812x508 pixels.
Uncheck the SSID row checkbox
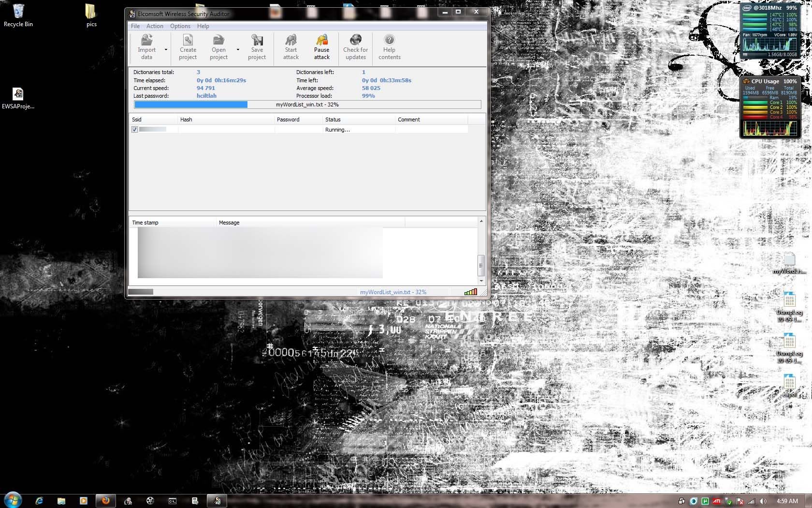(x=134, y=130)
